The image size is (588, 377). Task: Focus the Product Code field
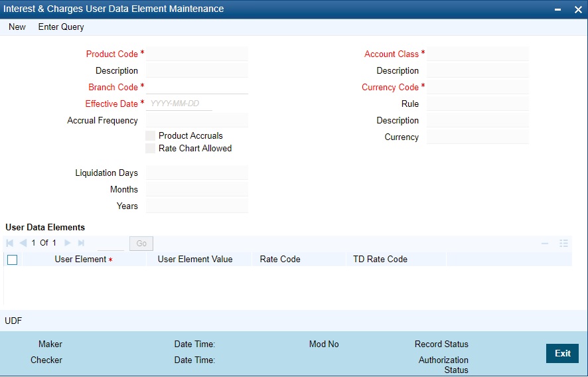[197, 54]
